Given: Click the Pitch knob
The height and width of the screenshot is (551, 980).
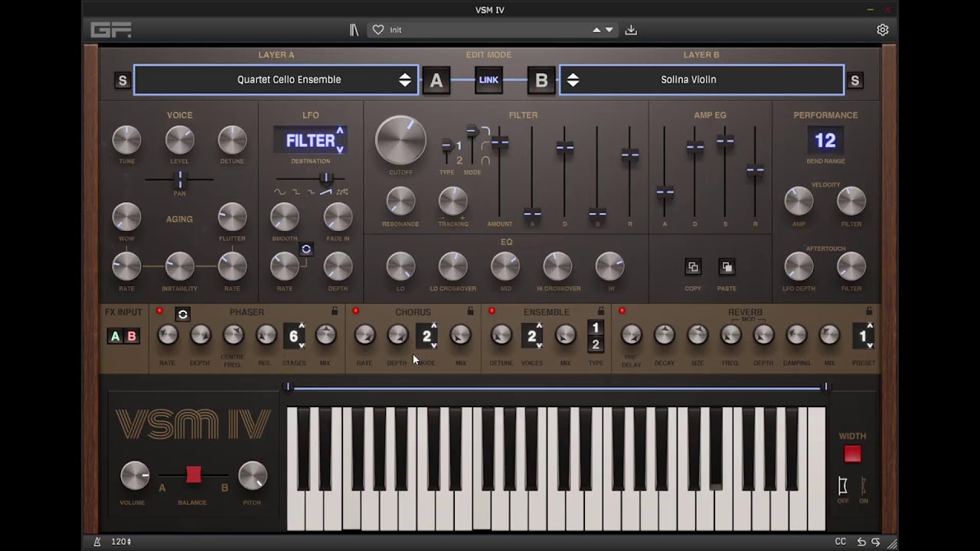Looking at the screenshot, I should tap(253, 476).
